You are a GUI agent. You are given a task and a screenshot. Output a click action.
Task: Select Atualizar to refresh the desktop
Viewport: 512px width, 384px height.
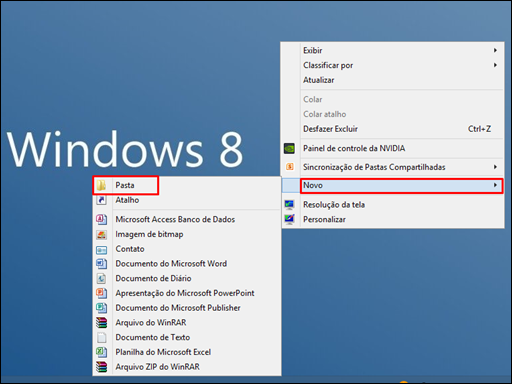pyautogui.click(x=393, y=80)
